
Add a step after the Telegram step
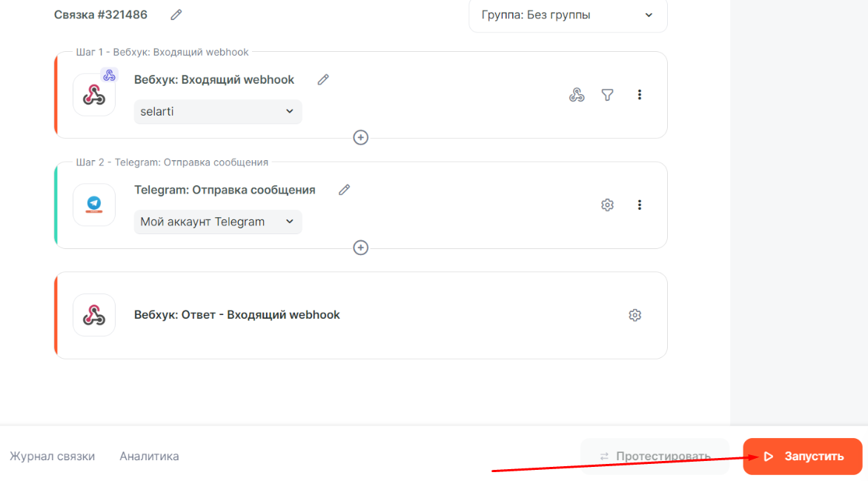[x=361, y=248]
